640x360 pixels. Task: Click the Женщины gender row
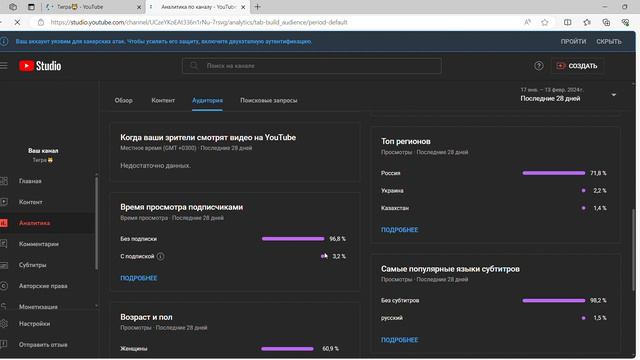229,349
